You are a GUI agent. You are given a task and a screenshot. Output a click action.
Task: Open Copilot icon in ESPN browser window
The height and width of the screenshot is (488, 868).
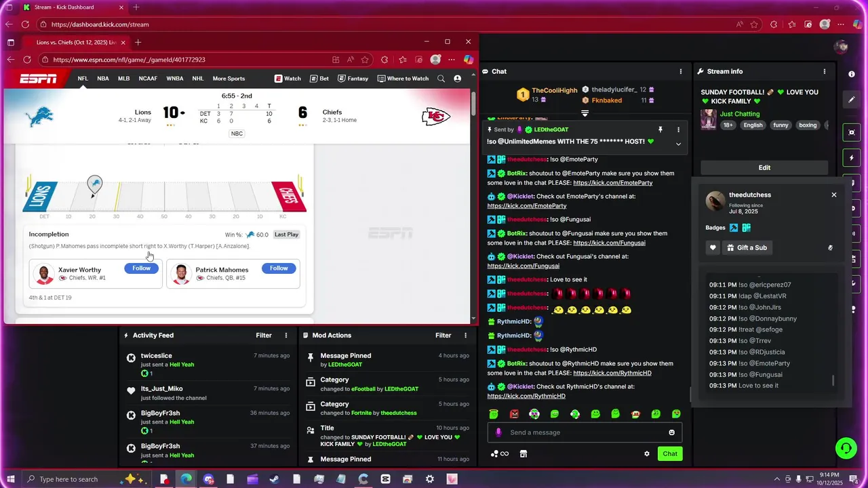click(x=468, y=60)
